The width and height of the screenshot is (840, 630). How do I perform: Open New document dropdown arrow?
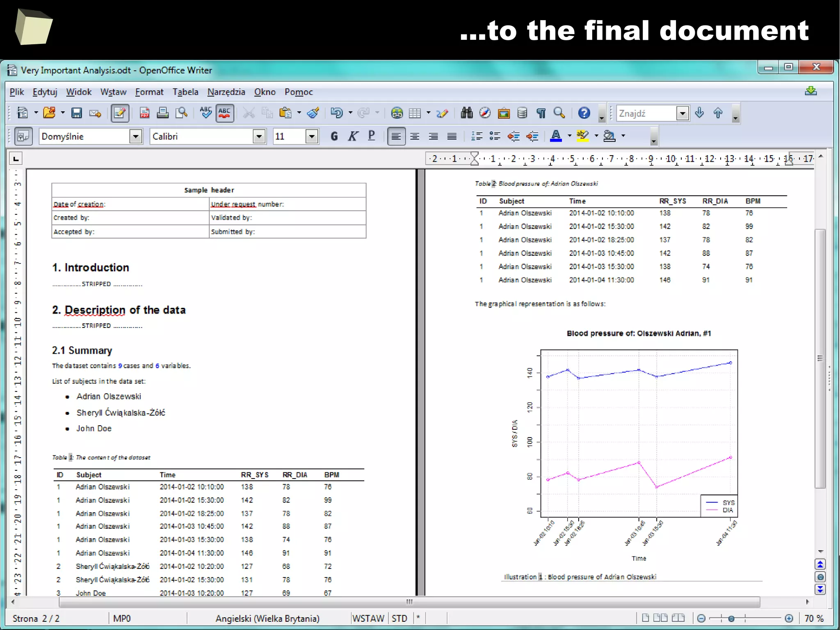click(x=36, y=113)
